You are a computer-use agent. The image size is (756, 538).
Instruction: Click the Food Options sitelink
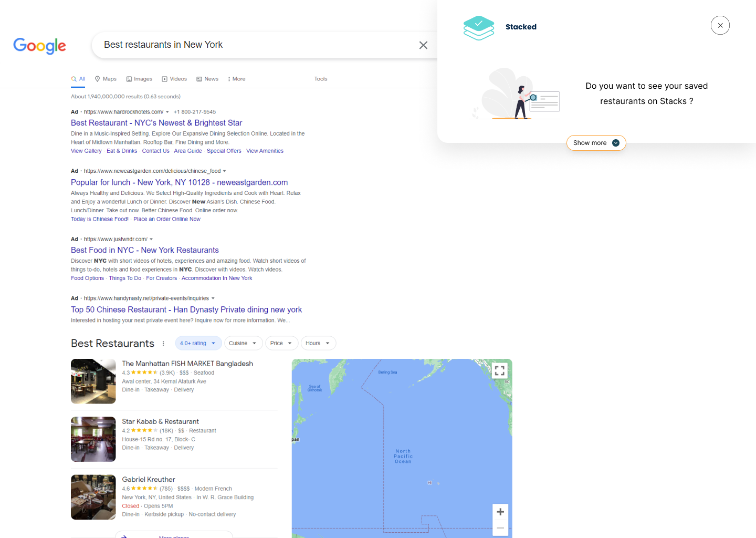coord(88,278)
